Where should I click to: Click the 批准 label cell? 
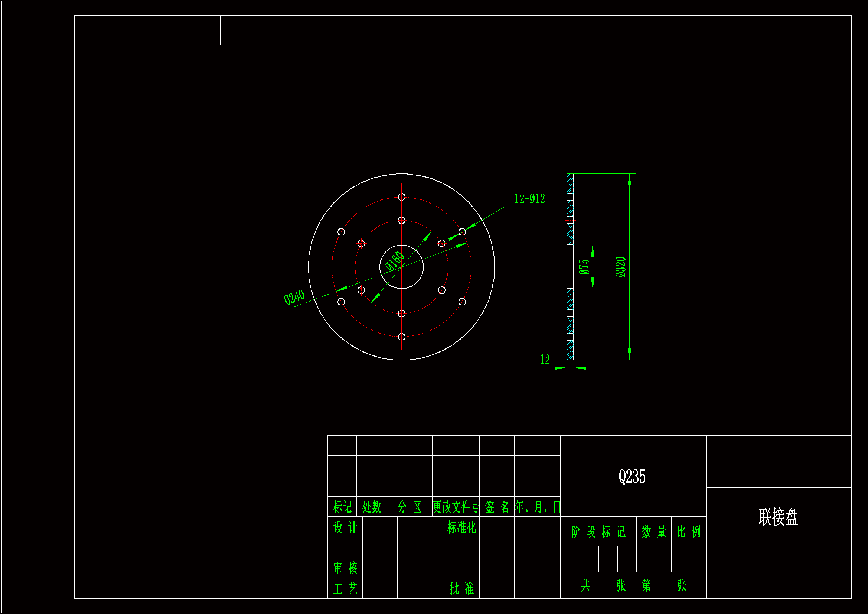[461, 588]
